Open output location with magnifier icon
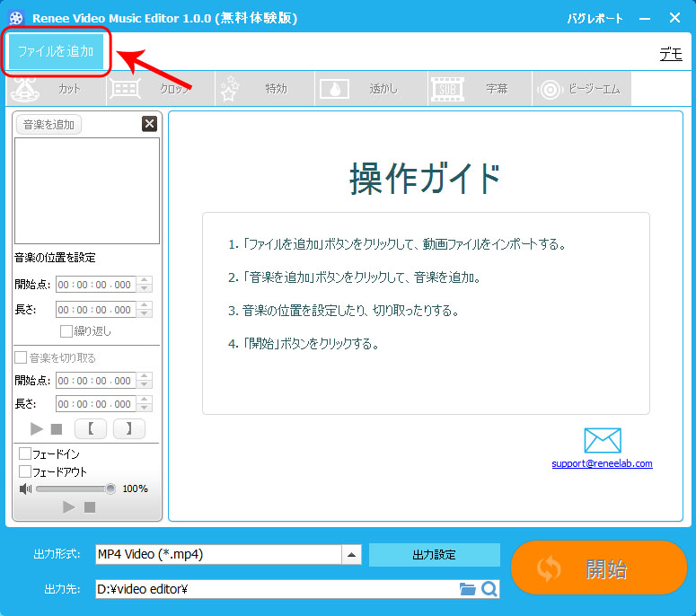Image resolution: width=696 pixels, height=616 pixels. pos(489,589)
